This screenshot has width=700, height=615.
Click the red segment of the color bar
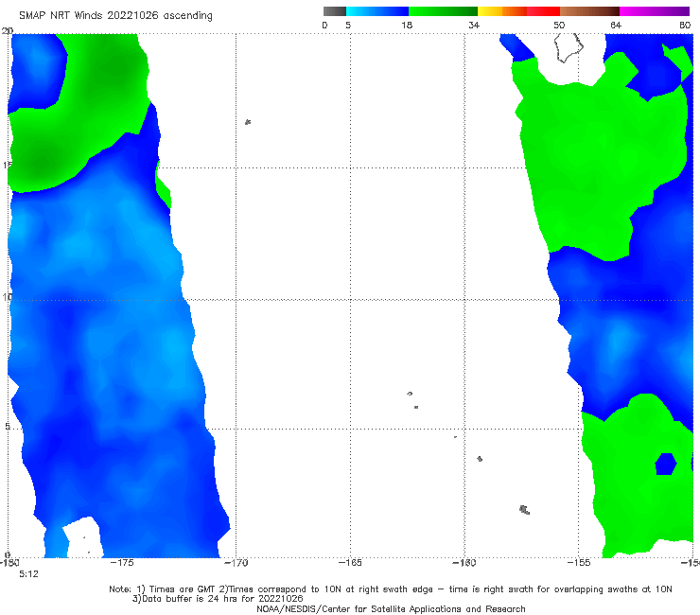click(543, 11)
